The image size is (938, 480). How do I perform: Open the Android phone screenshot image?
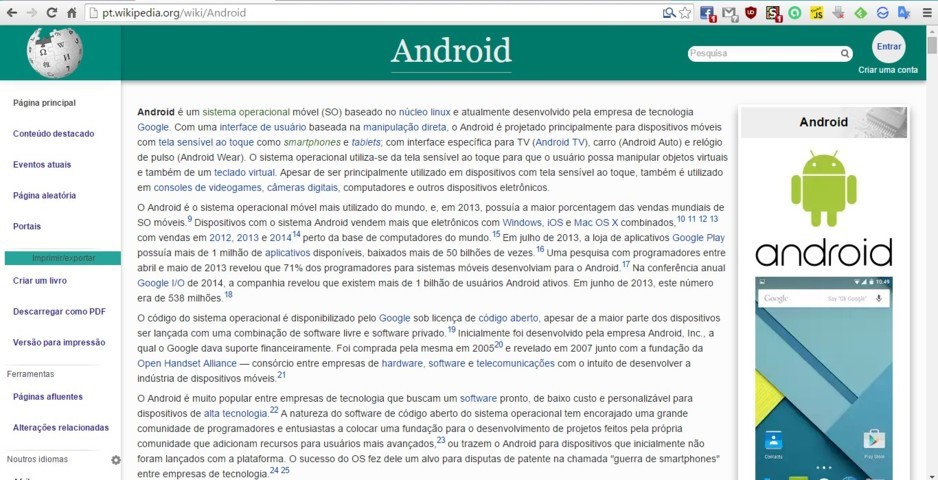click(x=824, y=378)
